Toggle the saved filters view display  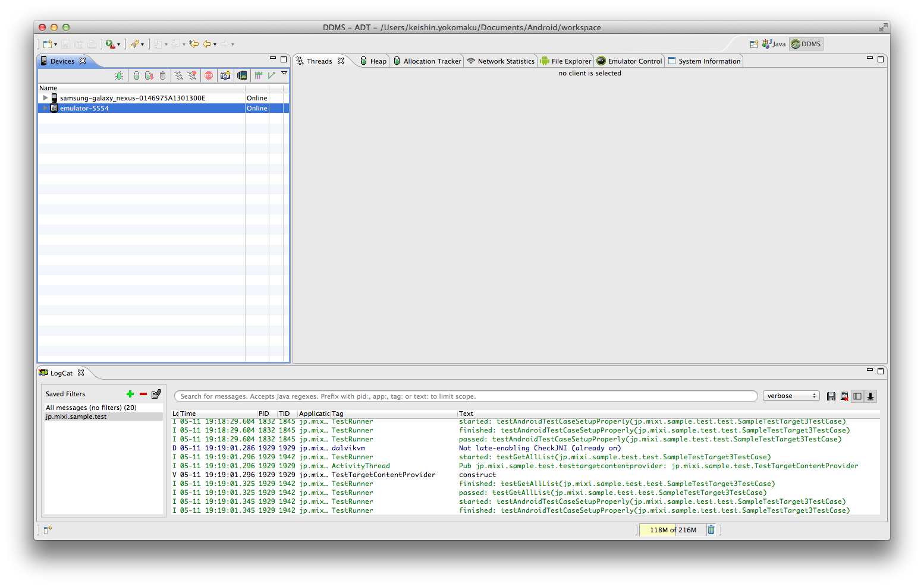coord(857,396)
